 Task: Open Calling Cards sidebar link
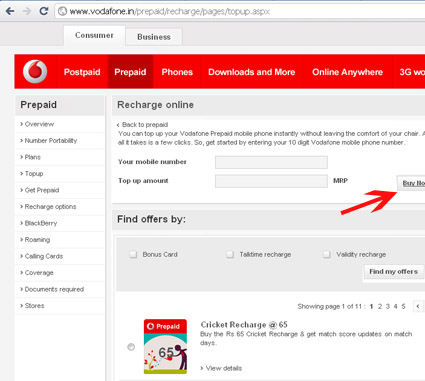tap(44, 256)
